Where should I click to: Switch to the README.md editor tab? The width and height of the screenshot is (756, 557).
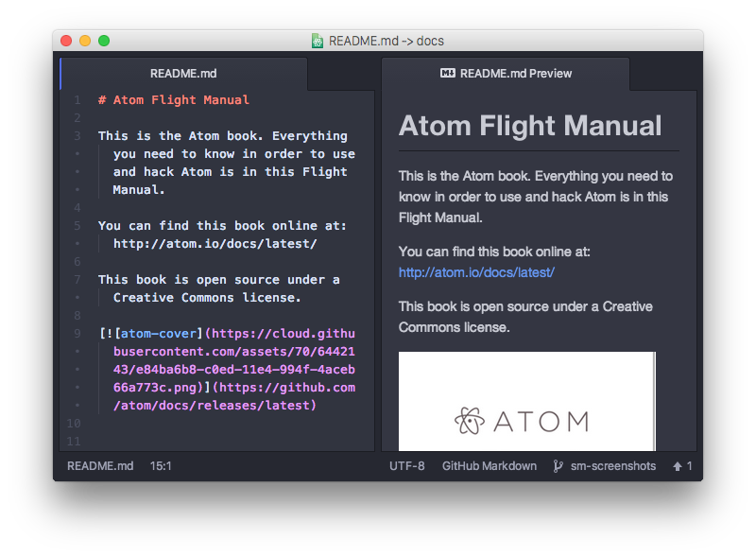pos(183,73)
